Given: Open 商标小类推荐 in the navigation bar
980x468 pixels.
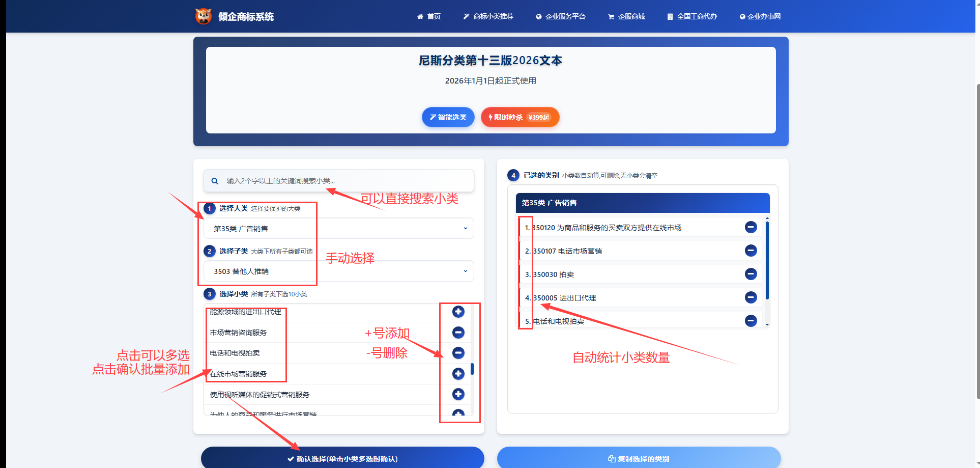Looking at the screenshot, I should 488,16.
